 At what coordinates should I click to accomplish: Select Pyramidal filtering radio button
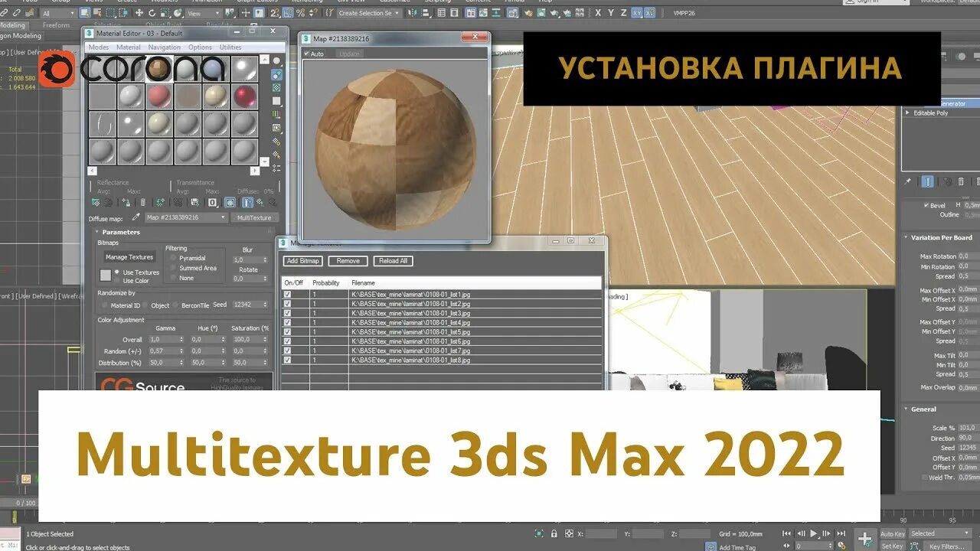coord(173,258)
